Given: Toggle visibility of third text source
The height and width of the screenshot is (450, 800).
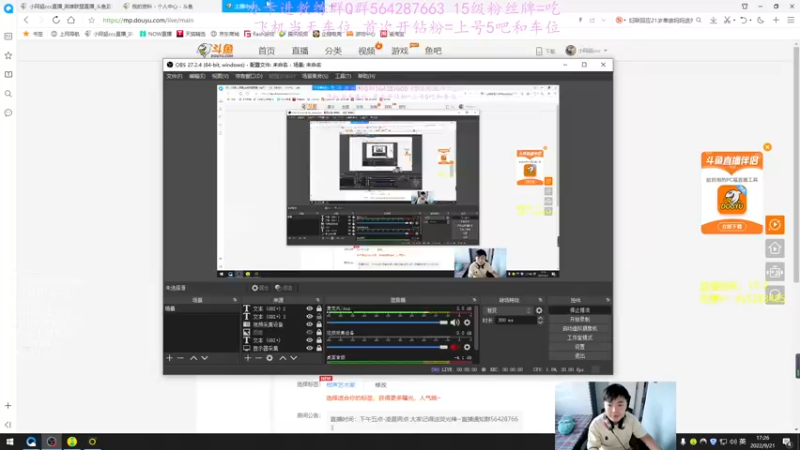Looking at the screenshot, I should [309, 340].
